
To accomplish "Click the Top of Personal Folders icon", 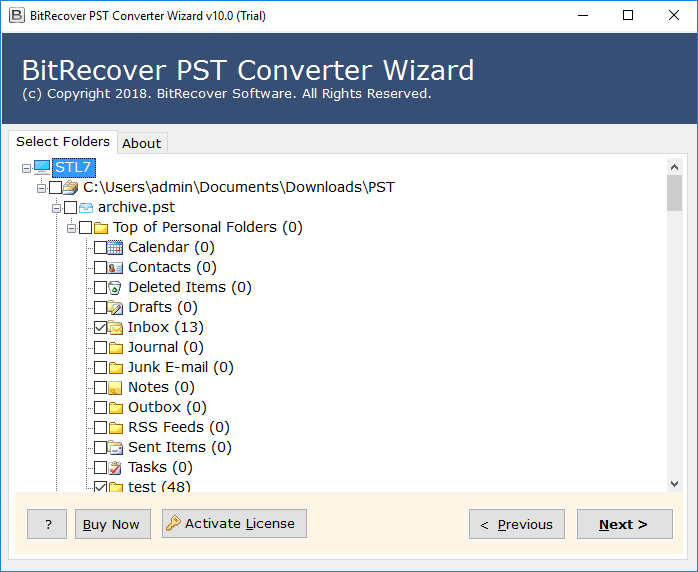I will [101, 228].
